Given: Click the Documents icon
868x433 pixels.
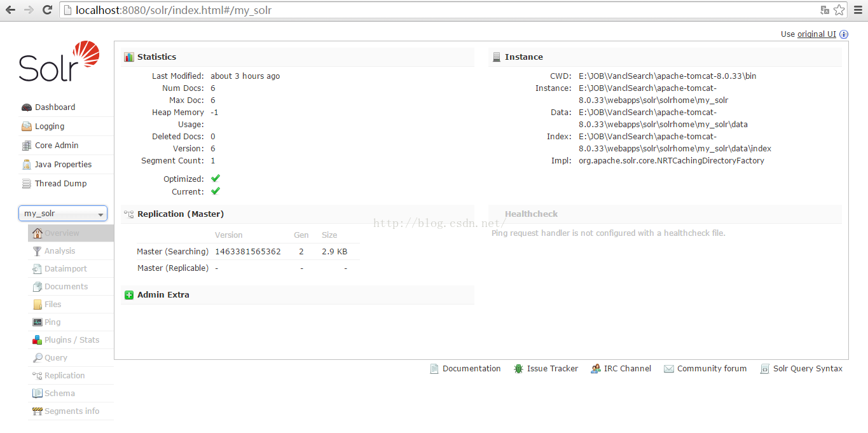Looking at the screenshot, I should click(x=38, y=287).
